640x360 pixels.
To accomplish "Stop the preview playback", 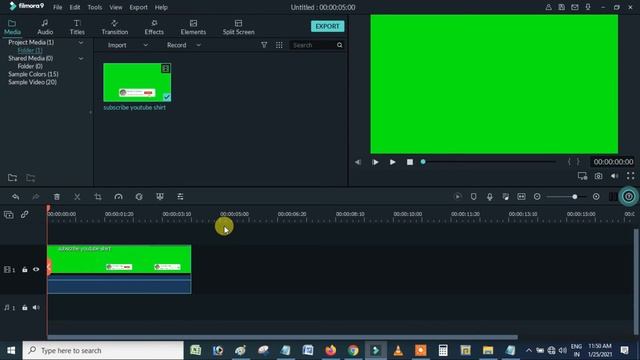I will tap(410, 162).
